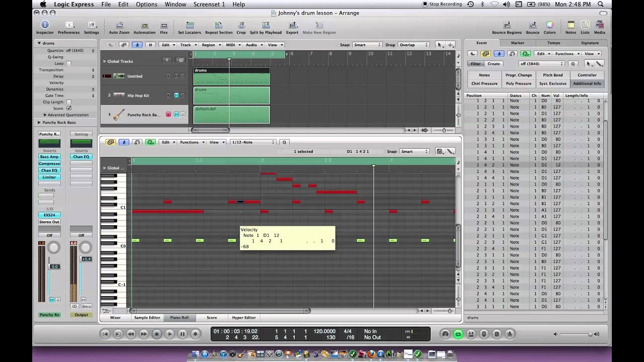Switch to the Marker tab

click(517, 43)
